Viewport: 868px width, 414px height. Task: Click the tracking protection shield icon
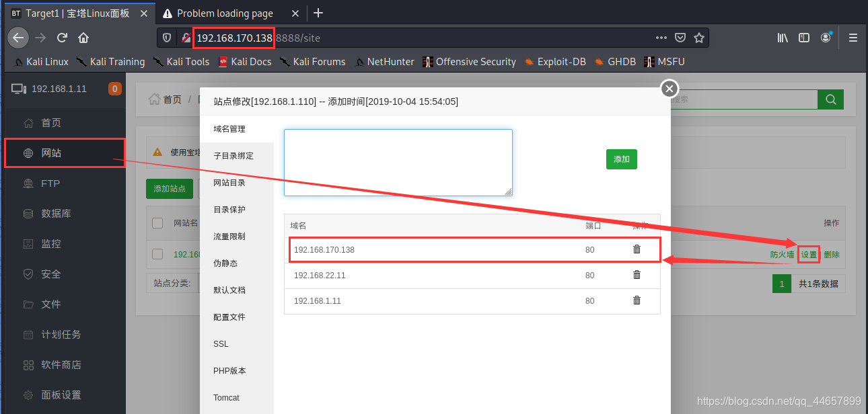pos(167,38)
